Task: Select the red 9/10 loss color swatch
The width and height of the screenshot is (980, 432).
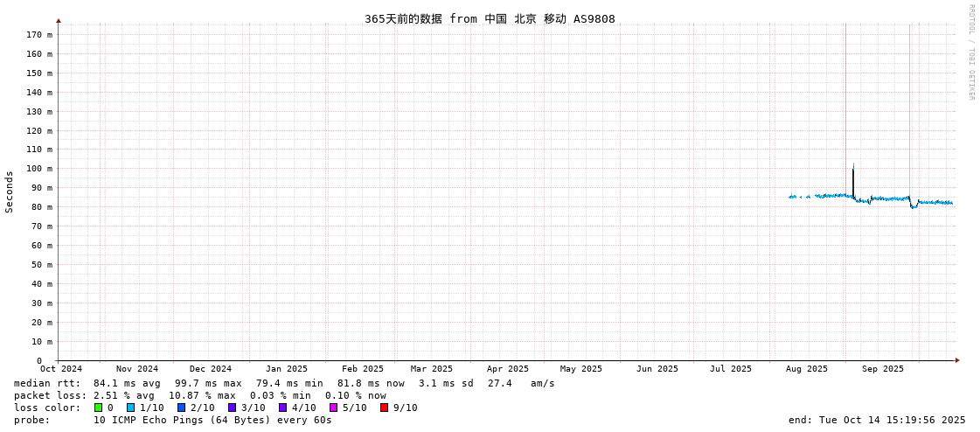Action: coord(384,408)
